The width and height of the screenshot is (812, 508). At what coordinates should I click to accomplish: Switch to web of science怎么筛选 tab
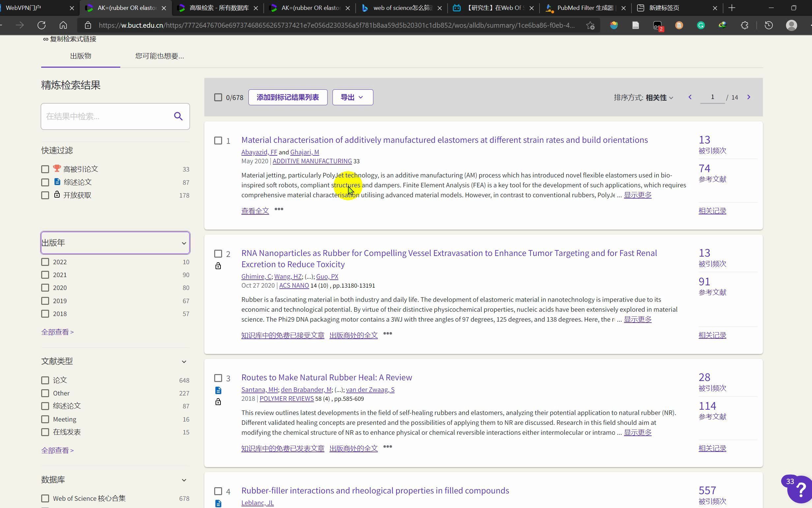point(401,8)
